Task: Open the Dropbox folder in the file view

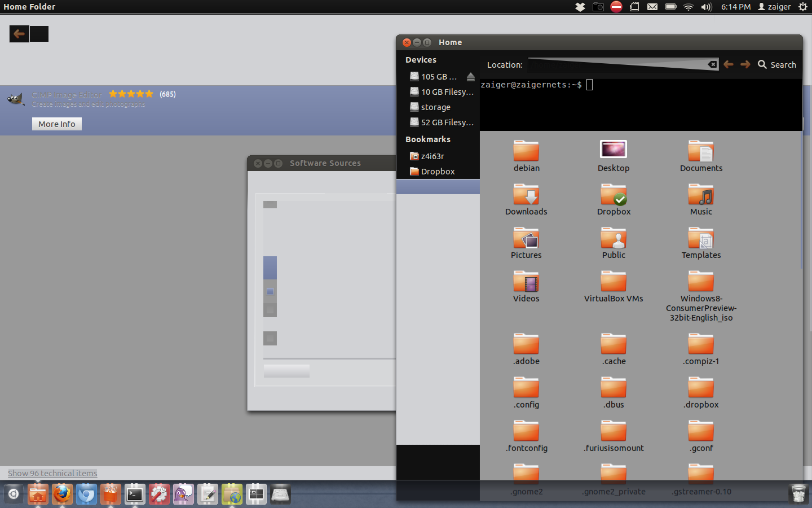Action: tap(614, 200)
